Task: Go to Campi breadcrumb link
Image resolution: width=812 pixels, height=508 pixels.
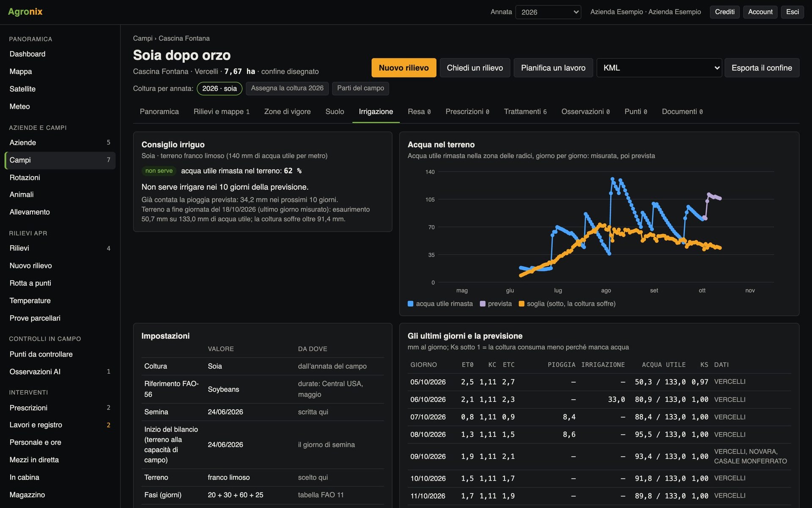Action: click(143, 38)
